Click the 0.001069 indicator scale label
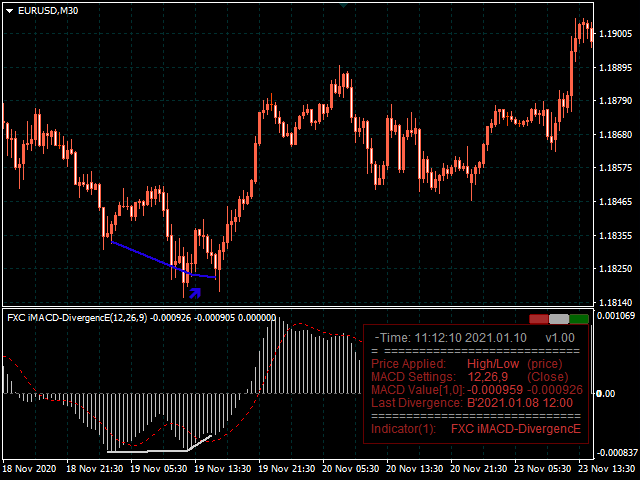The width and height of the screenshot is (640, 480). [616, 316]
